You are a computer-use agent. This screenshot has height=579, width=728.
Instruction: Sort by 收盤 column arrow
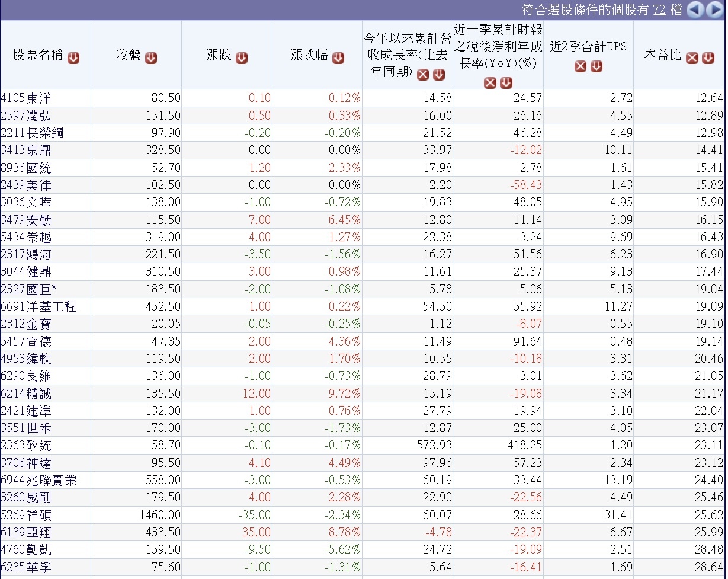[151, 57]
